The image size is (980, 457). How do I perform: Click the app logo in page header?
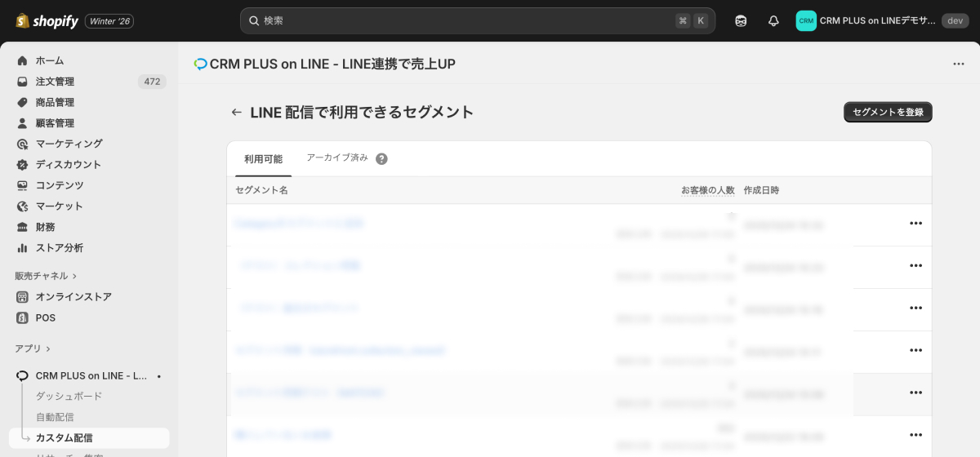point(200,64)
